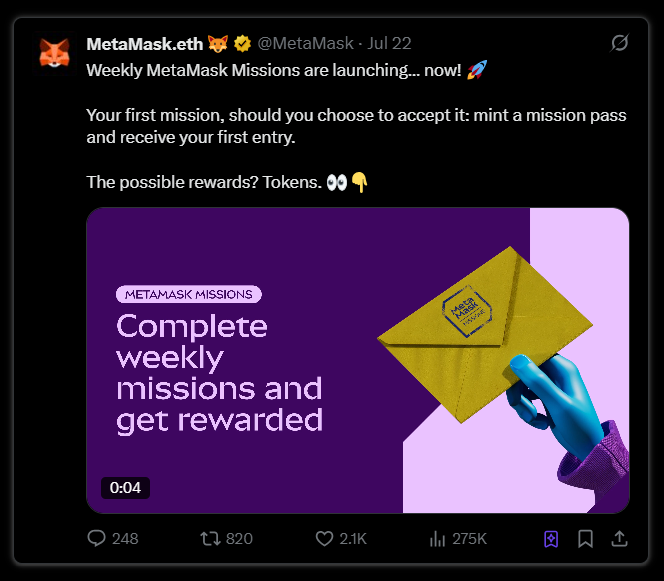Click the tweet text about mission pass
This screenshot has height=581, width=664.
tap(356, 126)
